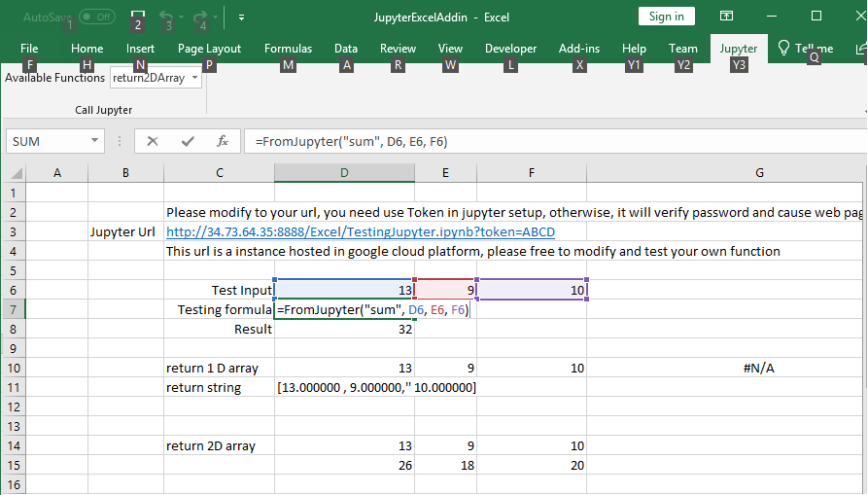
Task: Open the Developer ribbon tab
Action: tap(510, 49)
